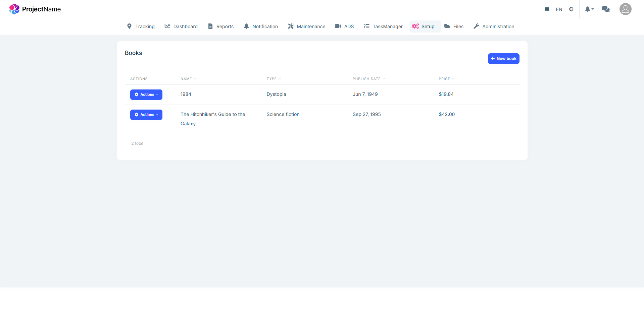This screenshot has width=644, height=317.
Task: Click the ProjectName logo icon
Action: pos(14,9)
